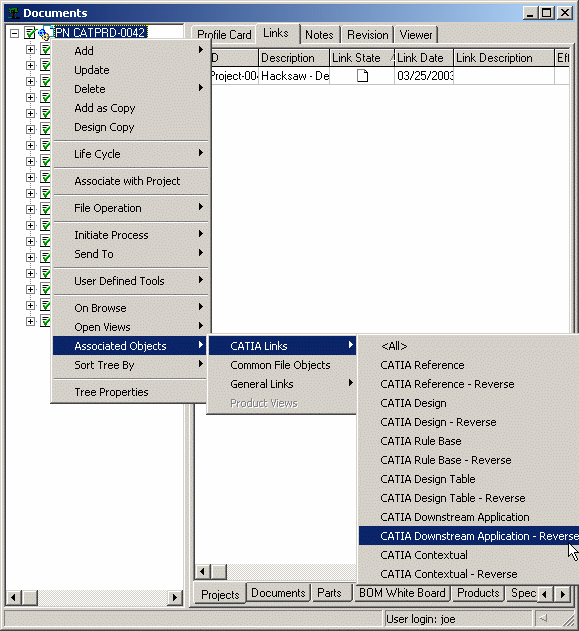Screen dimensions: 579x631
Task: Choose CATIA Rule Base
Action: click(468, 441)
